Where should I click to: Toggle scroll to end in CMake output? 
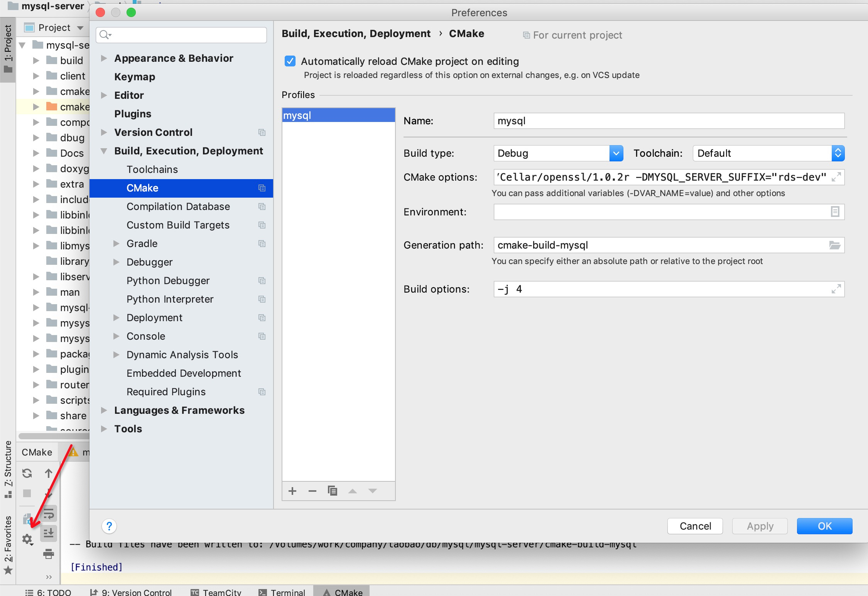tap(49, 533)
